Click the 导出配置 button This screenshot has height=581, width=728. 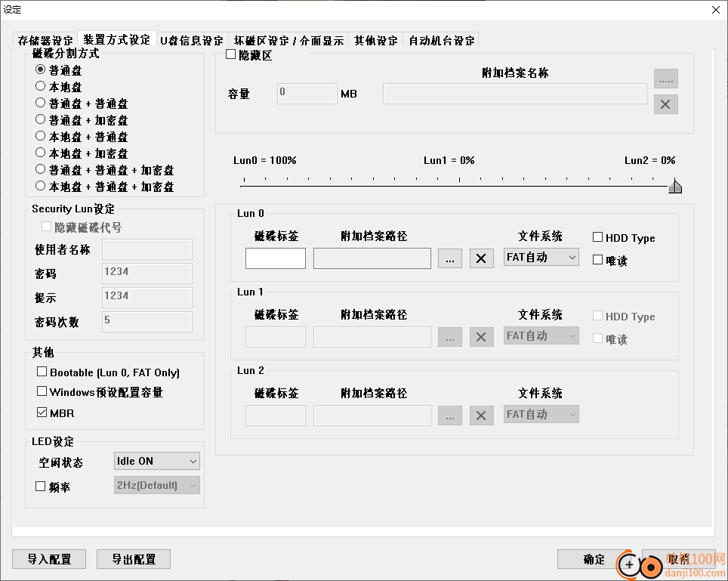tap(134, 559)
